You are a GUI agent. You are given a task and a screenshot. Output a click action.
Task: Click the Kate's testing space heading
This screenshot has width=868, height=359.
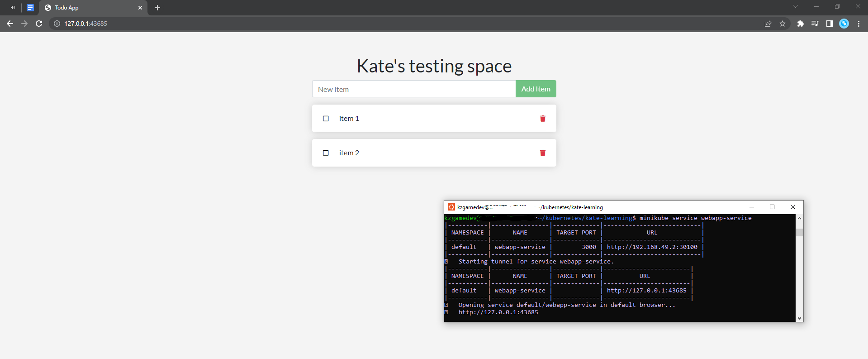click(434, 66)
